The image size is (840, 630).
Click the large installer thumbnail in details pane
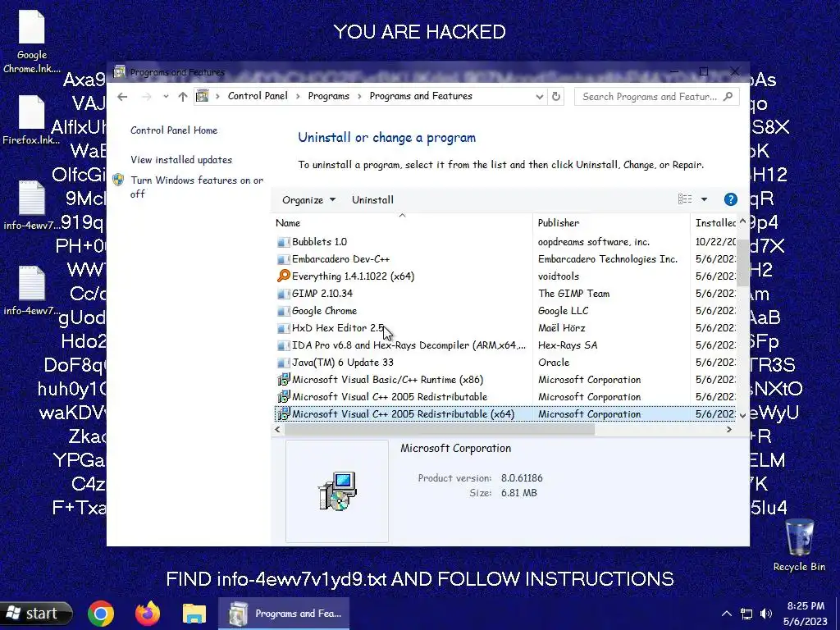(337, 491)
